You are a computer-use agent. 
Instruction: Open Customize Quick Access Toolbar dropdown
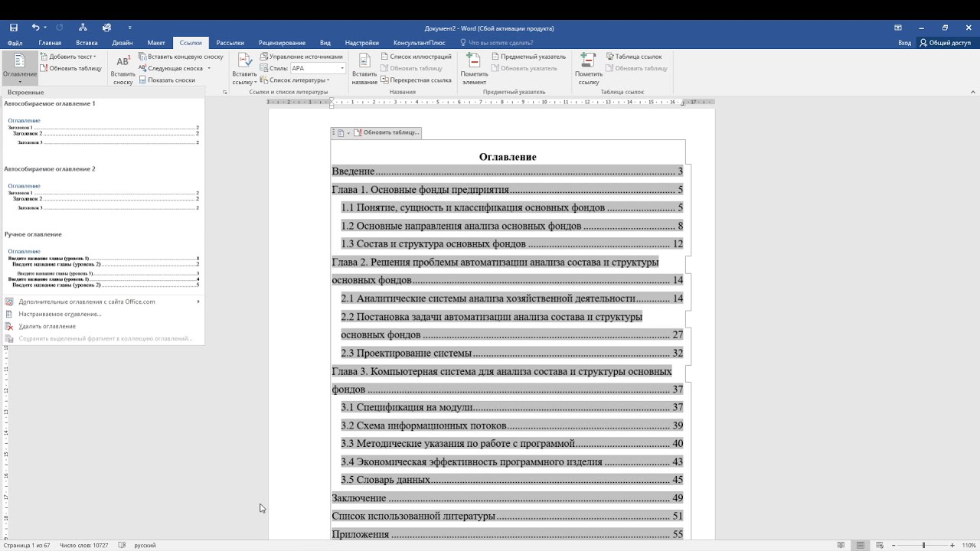click(x=130, y=28)
